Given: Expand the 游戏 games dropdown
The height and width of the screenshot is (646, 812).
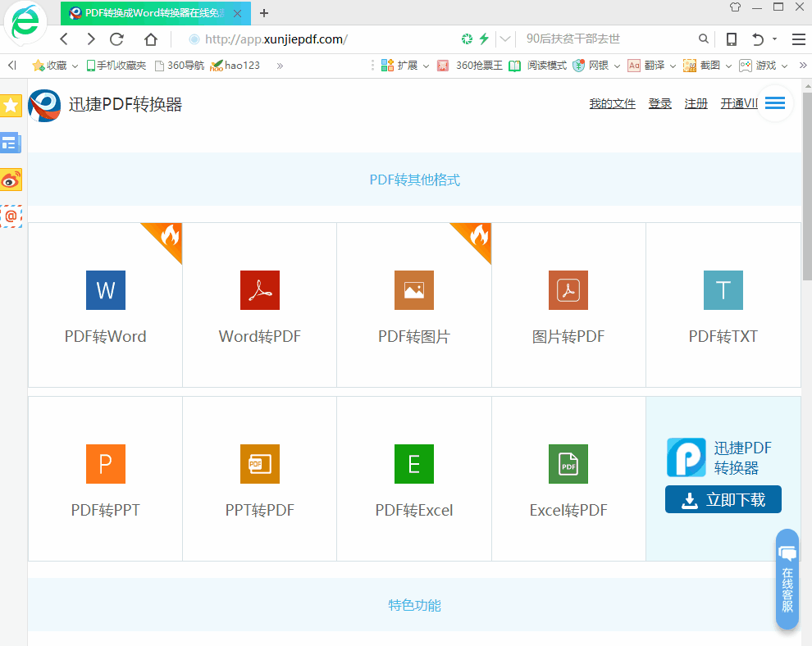Looking at the screenshot, I should click(785, 66).
